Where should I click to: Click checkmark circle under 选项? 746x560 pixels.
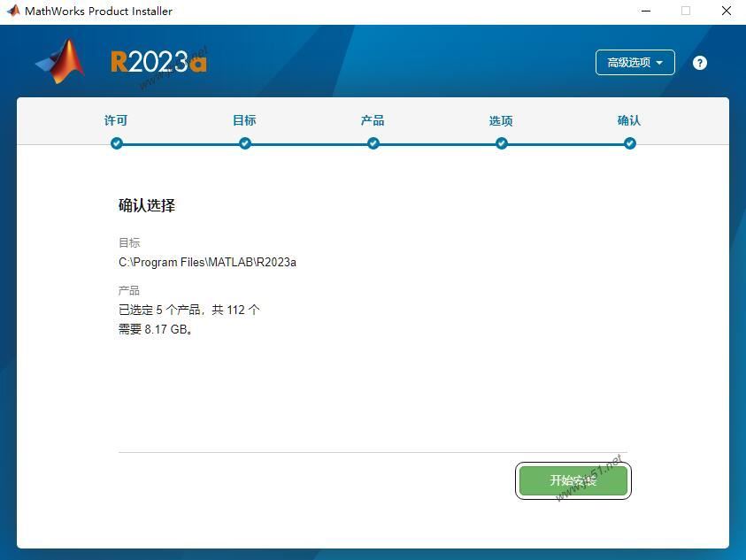click(x=502, y=143)
